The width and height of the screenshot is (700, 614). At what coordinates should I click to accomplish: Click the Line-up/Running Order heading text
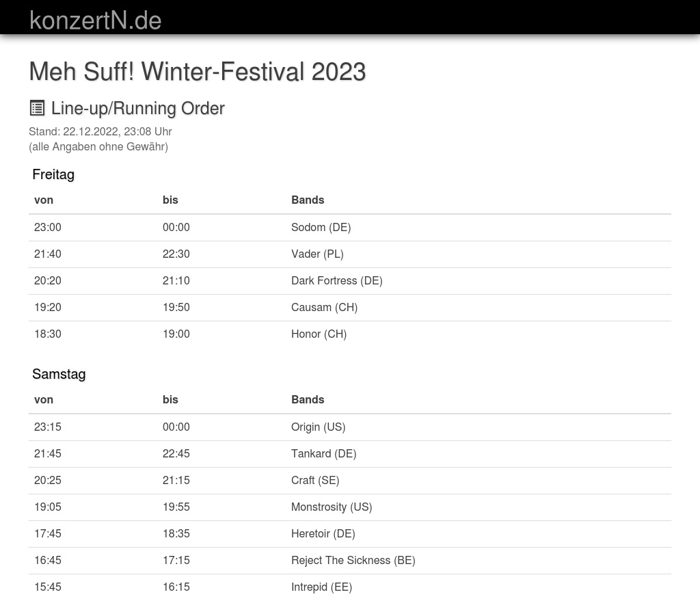coord(137,109)
